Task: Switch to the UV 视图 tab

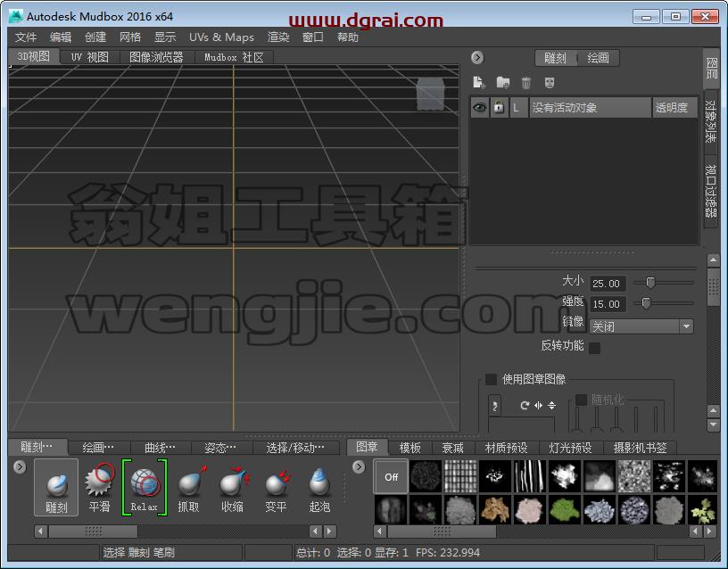Action: pos(89,57)
